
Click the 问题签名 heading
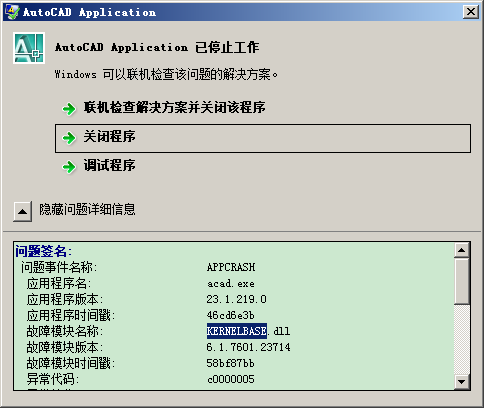[43, 251]
